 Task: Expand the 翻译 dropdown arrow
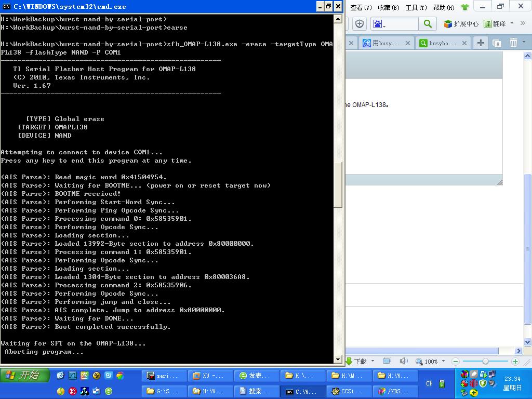click(x=512, y=23)
